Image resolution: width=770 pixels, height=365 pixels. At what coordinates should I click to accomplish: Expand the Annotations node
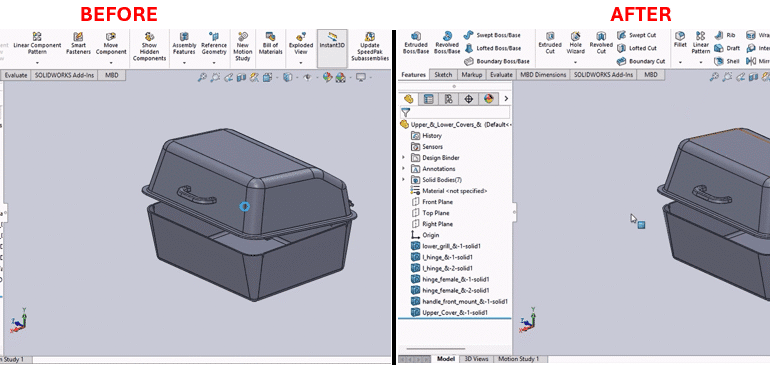pos(404,168)
